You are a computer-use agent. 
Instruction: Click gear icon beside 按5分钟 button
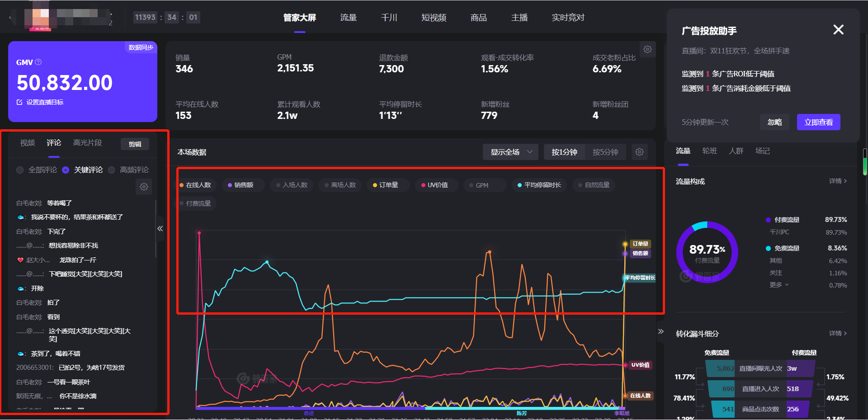coord(639,152)
